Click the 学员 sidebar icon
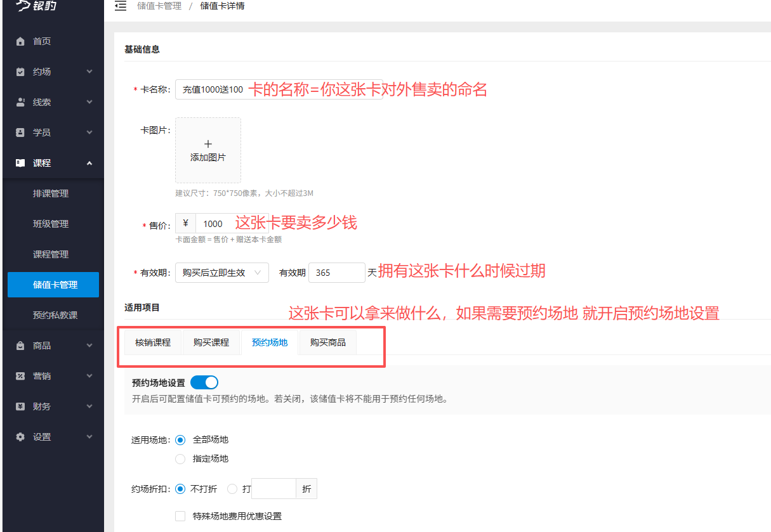The width and height of the screenshot is (771, 532). 21,132
